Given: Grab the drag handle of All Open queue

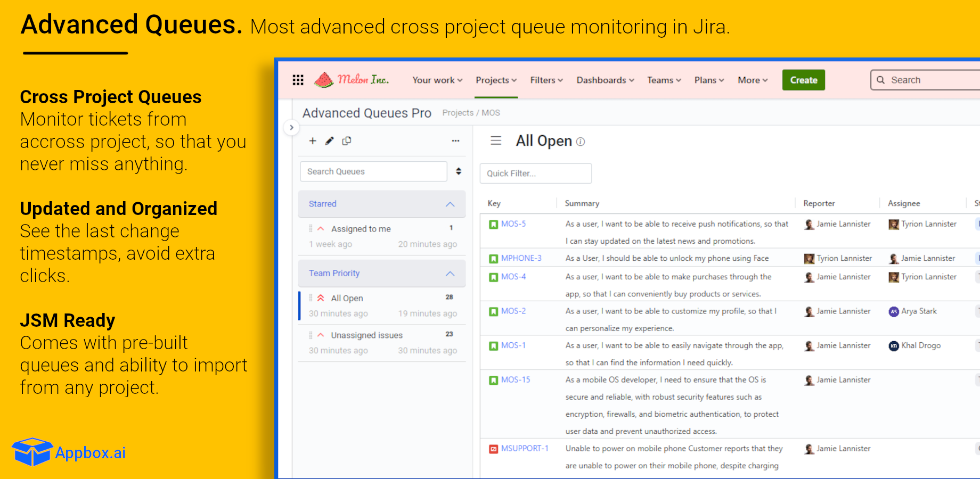Looking at the screenshot, I should (311, 298).
